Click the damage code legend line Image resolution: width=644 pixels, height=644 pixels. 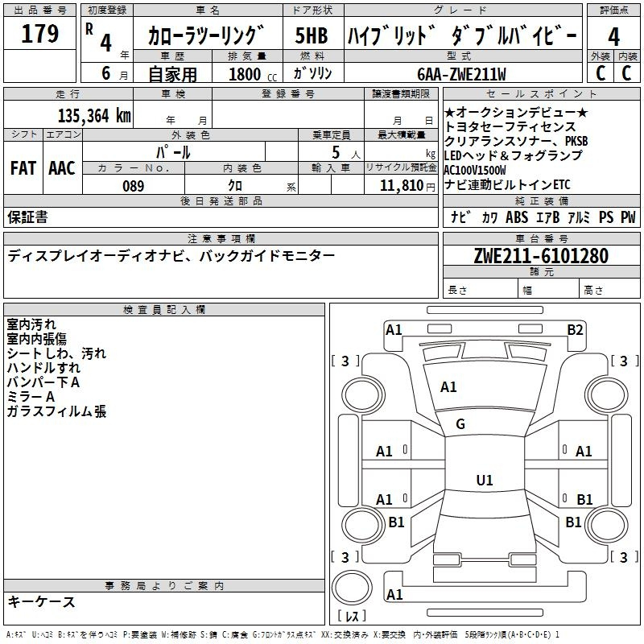[283, 635]
